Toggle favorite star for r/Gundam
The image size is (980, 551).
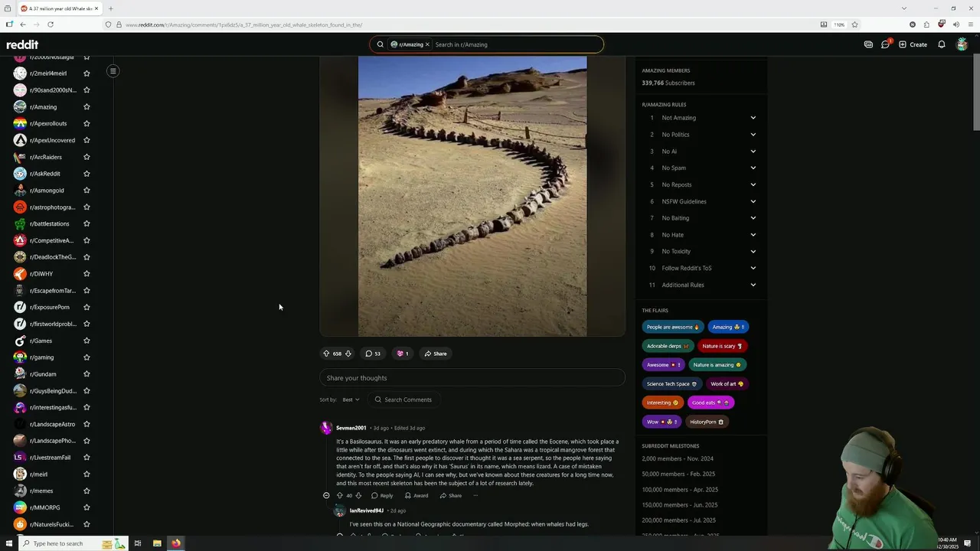pos(87,374)
